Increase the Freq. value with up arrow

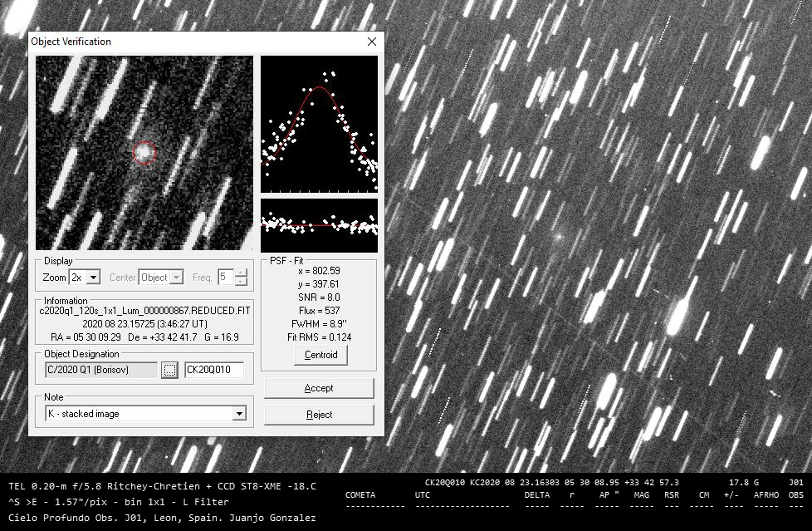[x=242, y=273]
